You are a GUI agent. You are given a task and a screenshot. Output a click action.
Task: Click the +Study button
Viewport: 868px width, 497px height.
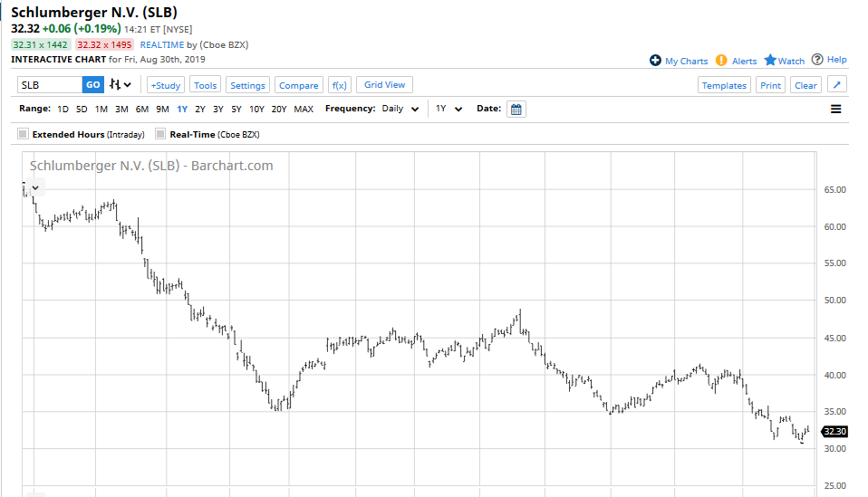pos(166,85)
